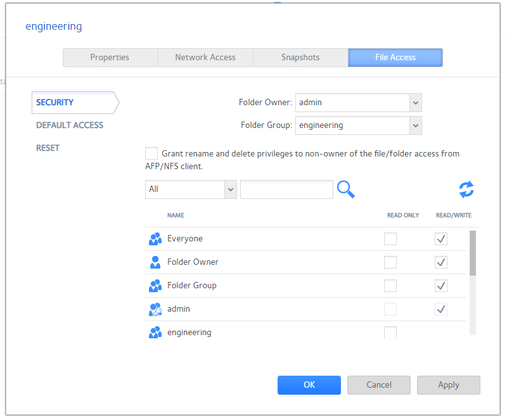
Task: Open the Snapshots tab
Action: (x=300, y=58)
